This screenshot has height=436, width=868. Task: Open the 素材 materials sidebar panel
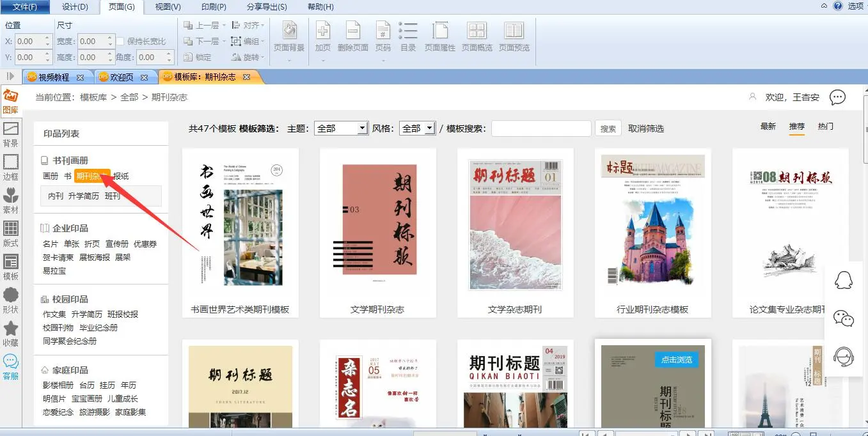[11, 201]
